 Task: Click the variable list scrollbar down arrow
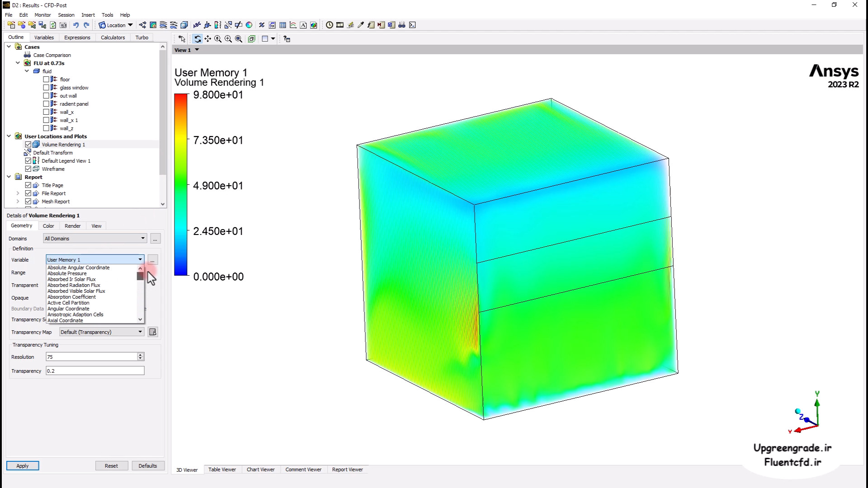click(x=140, y=319)
